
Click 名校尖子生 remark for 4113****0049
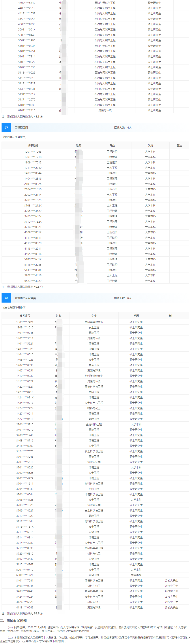pyautogui.click(x=171, y=607)
